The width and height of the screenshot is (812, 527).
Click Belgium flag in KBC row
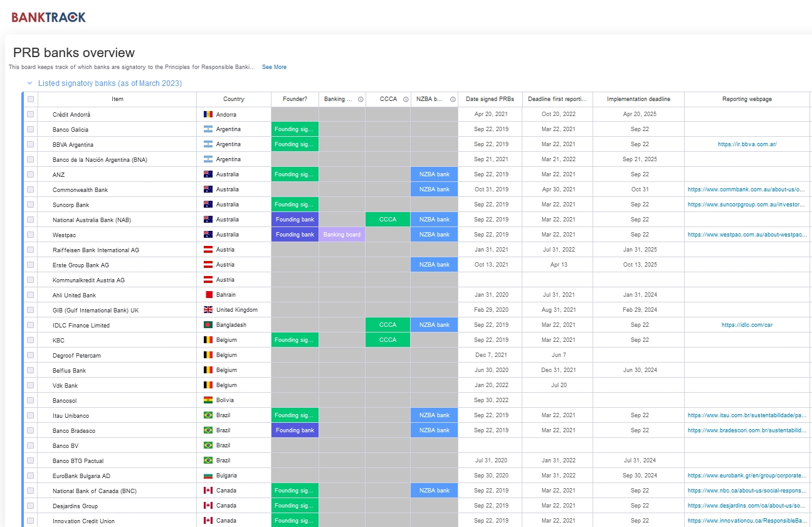coord(208,340)
